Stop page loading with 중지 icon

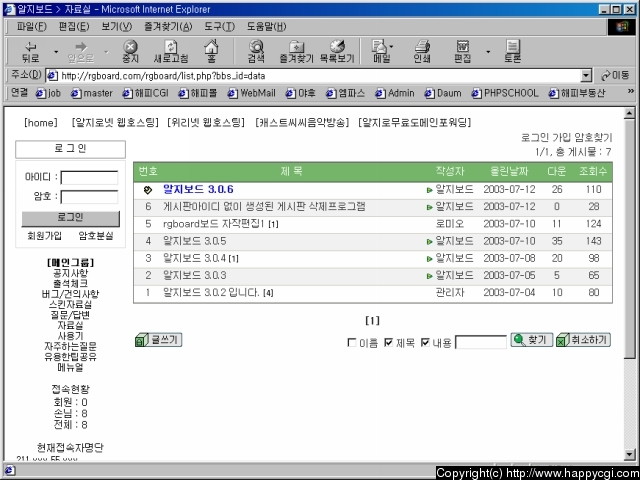130,52
